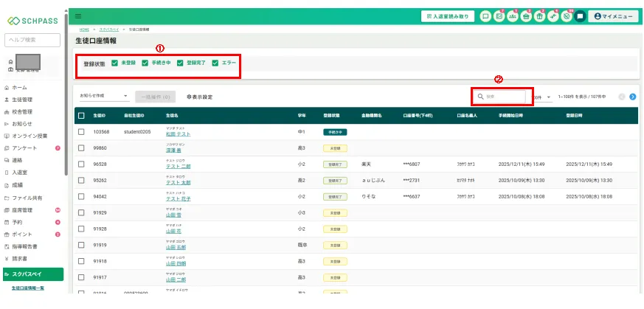Open the dark chat bubble icon
The height and width of the screenshot is (309, 644).
pos(581,15)
